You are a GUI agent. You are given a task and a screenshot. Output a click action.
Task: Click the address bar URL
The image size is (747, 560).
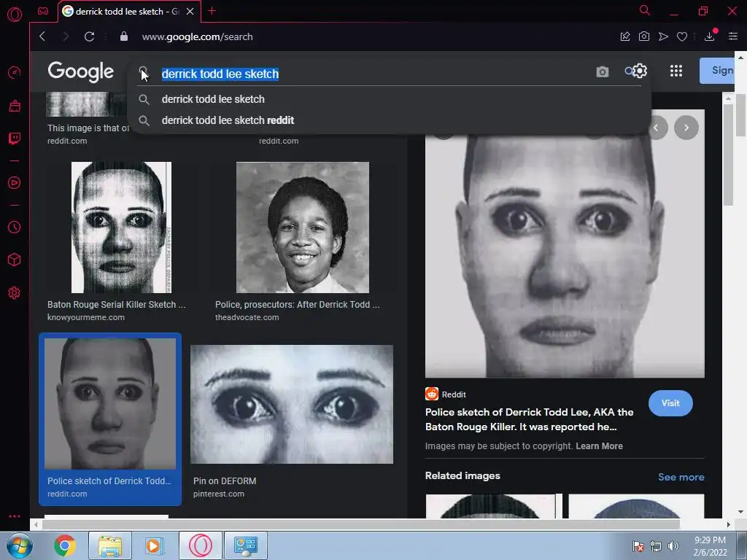tap(197, 36)
